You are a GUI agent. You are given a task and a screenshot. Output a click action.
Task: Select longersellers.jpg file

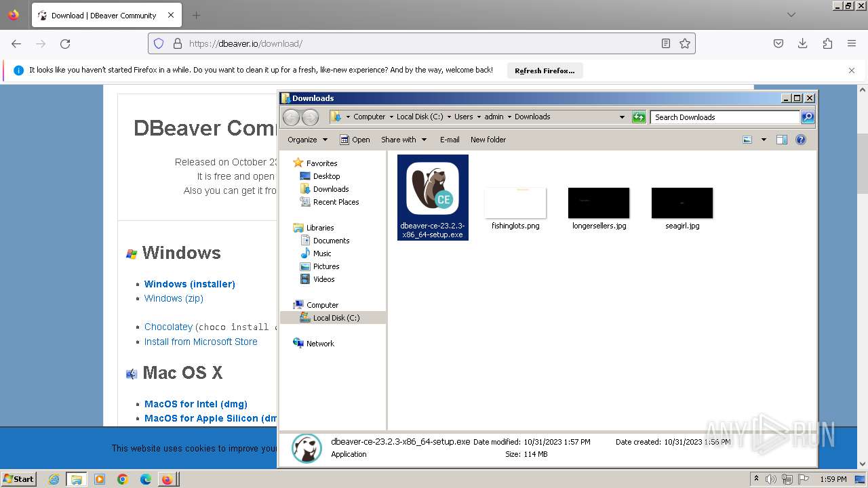tap(599, 209)
